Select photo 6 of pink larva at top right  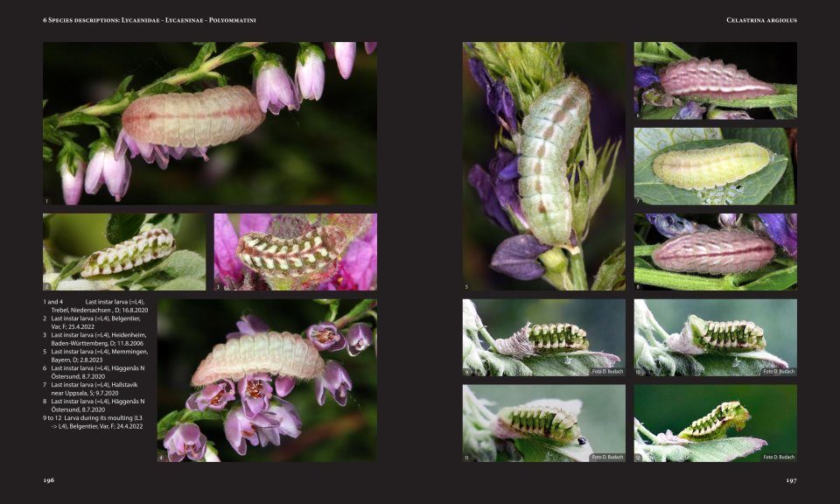tap(715, 80)
